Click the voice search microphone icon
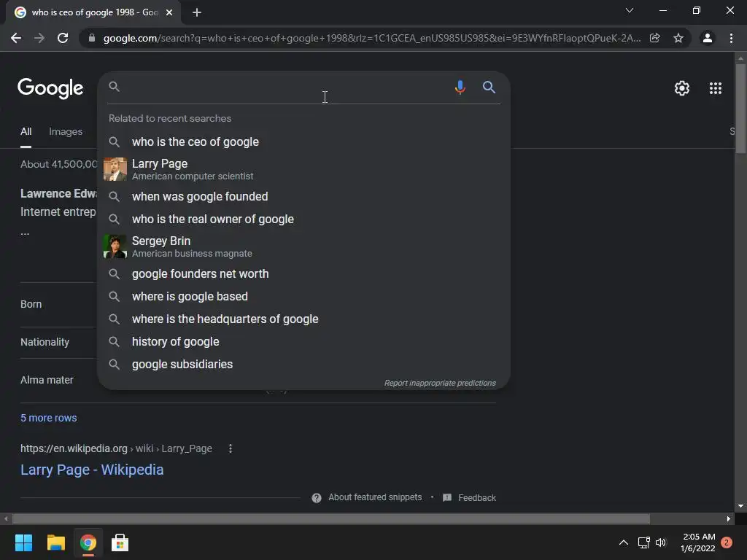 pos(460,87)
